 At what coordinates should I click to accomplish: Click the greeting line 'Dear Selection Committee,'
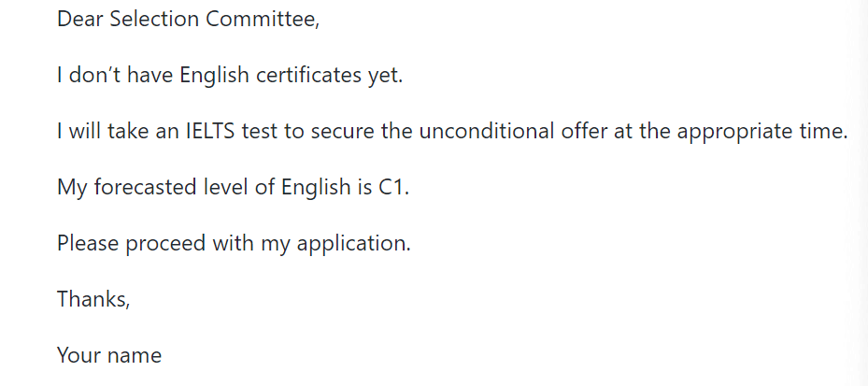tap(188, 20)
